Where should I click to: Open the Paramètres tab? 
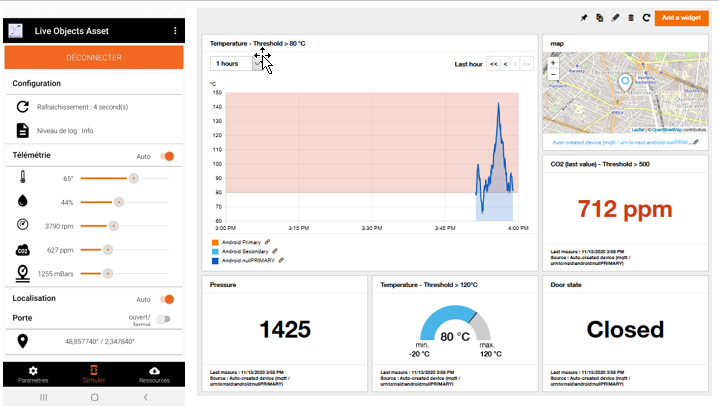pos(33,374)
